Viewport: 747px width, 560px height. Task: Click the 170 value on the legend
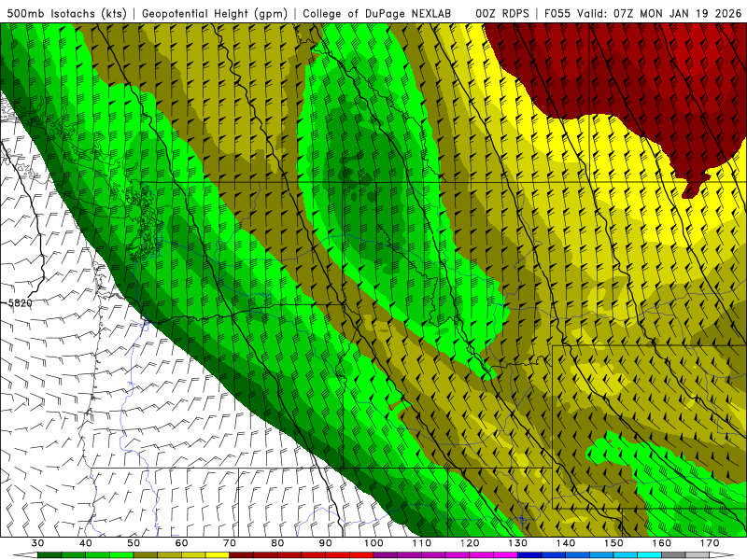coord(710,543)
